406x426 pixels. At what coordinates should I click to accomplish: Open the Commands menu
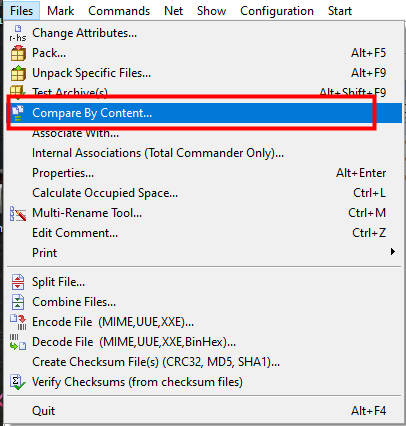coord(119,11)
